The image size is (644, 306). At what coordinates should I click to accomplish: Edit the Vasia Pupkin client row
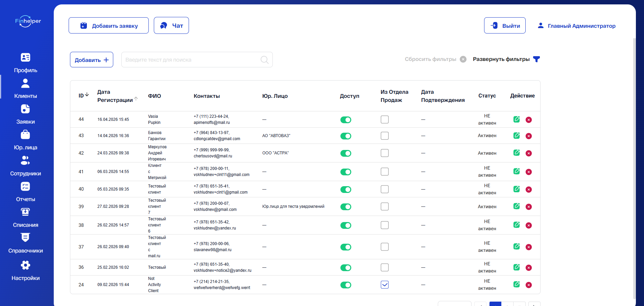coord(517,119)
